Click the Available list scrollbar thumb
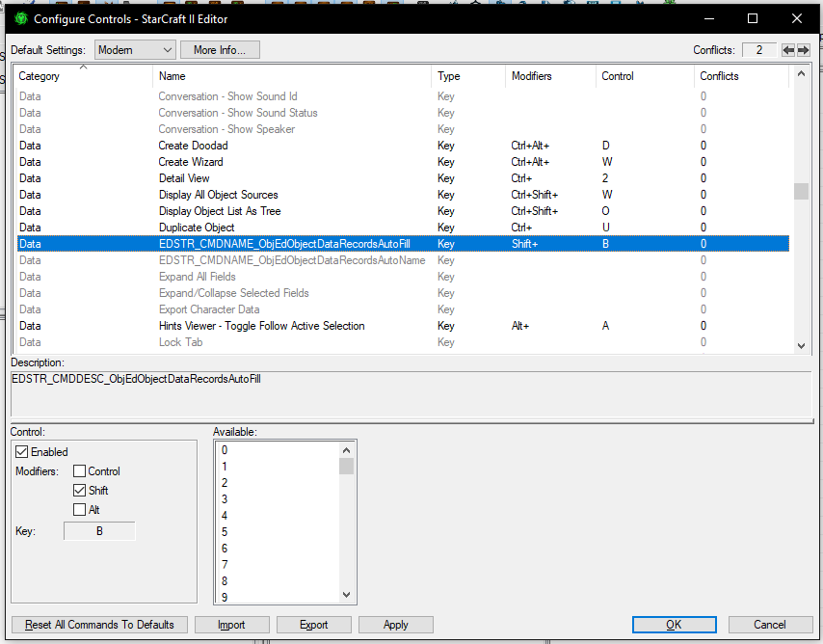The image size is (823, 644). 346,466
